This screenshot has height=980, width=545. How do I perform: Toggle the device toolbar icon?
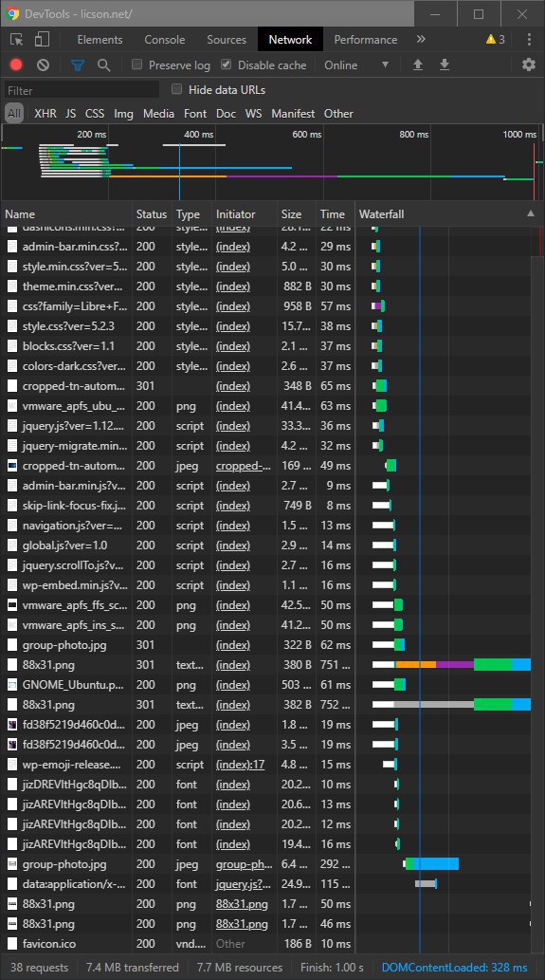point(42,40)
